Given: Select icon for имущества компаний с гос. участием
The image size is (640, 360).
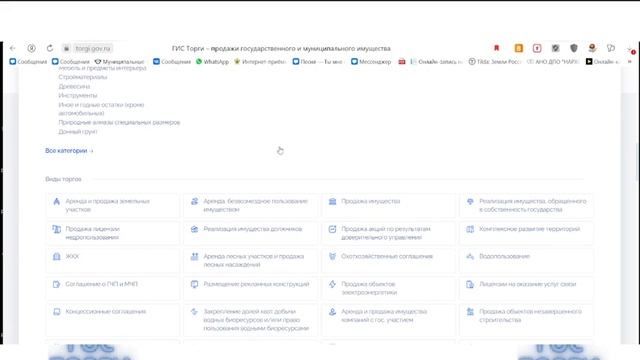Looking at the screenshot, I should (x=332, y=311).
